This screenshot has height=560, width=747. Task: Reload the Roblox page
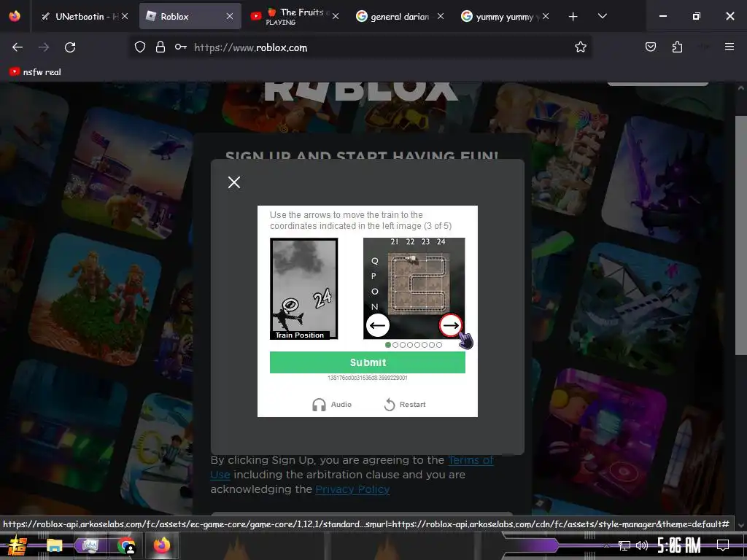click(70, 47)
